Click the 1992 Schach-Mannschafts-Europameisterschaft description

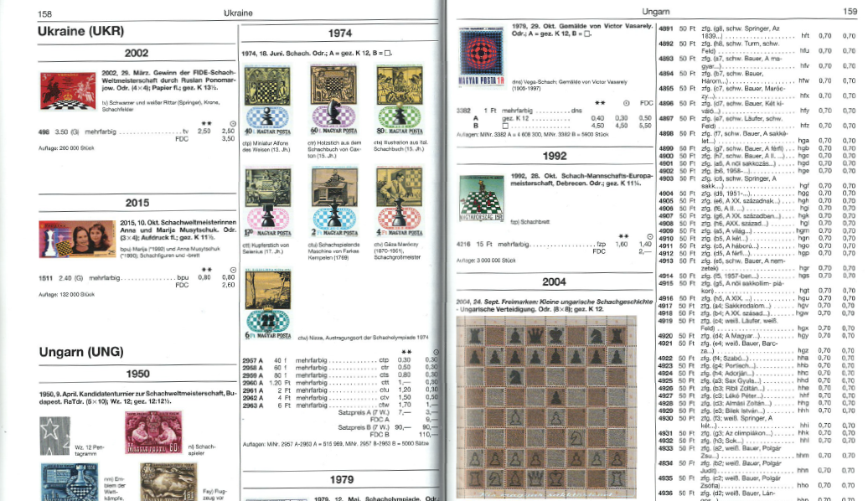click(581, 179)
